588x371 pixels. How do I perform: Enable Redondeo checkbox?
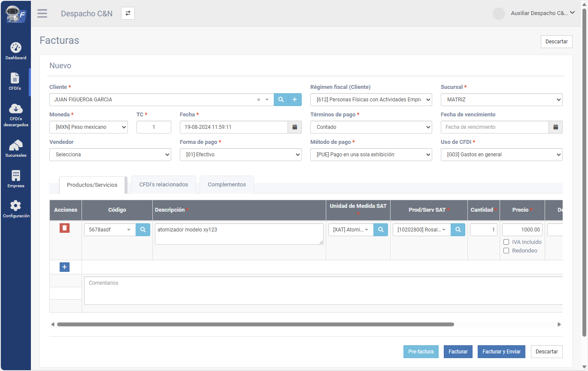point(506,251)
